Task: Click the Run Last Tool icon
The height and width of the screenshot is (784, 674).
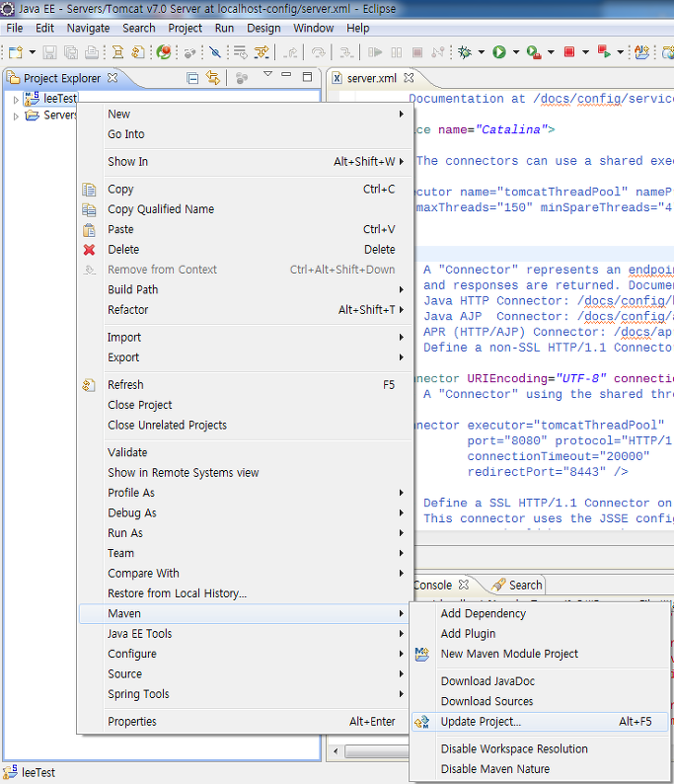Action: coord(534,52)
